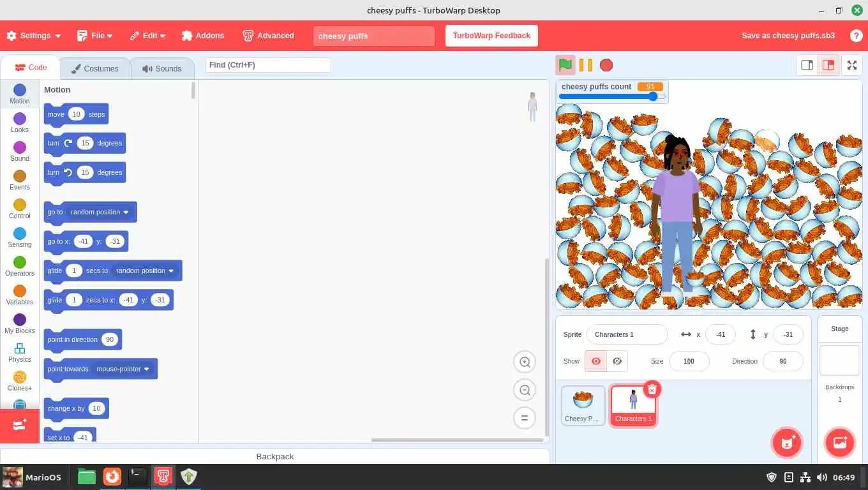Open the Advanced settings
Screen dimensions: 868x490
coord(269,36)
